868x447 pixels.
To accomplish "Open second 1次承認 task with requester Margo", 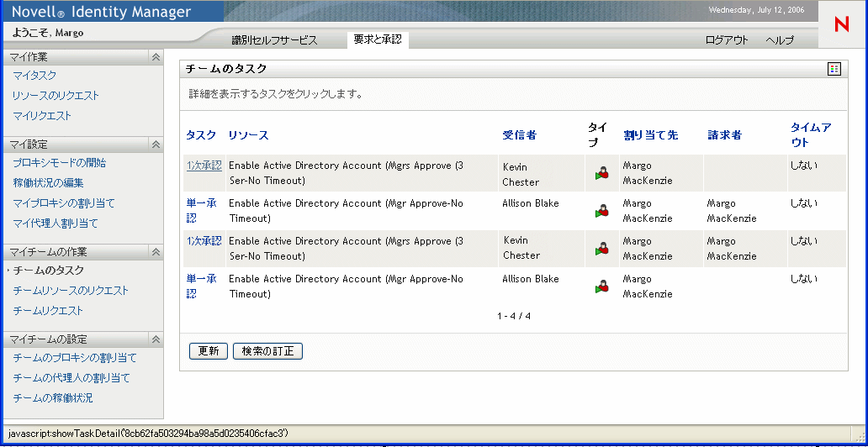I will tap(204, 241).
